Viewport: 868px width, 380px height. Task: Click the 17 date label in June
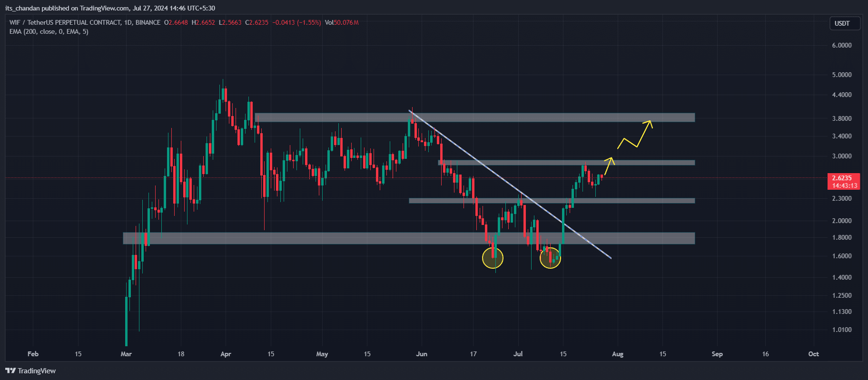click(473, 354)
